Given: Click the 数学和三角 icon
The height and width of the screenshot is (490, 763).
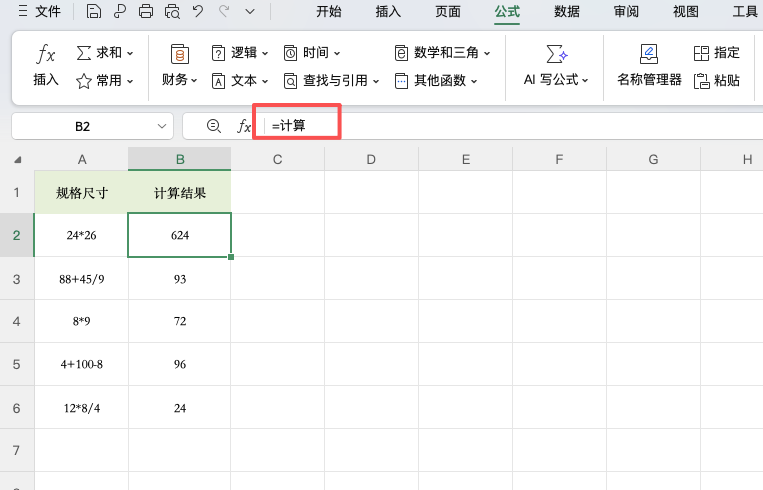Looking at the screenshot, I should [401, 53].
